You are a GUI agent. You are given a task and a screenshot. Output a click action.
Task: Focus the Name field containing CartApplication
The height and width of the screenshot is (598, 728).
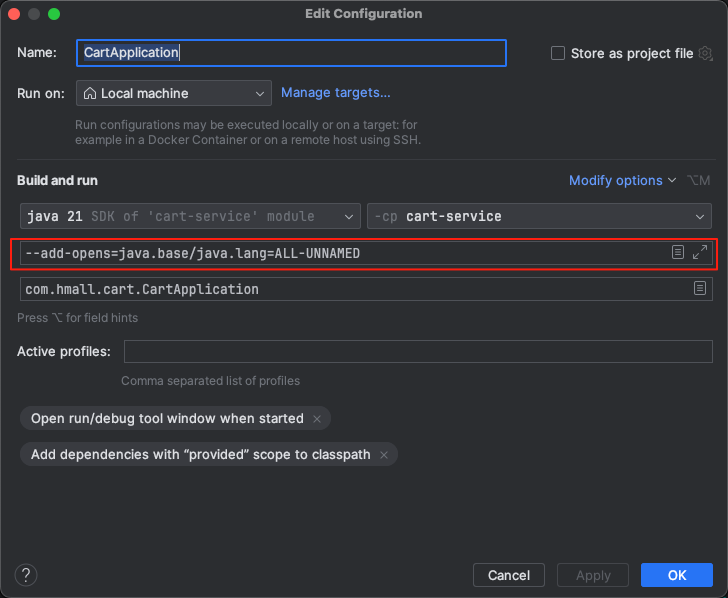290,53
